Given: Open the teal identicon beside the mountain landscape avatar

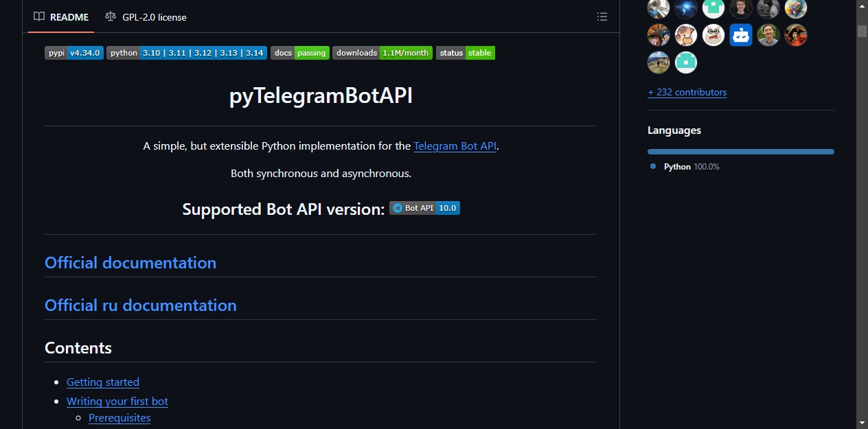Looking at the screenshot, I should coord(686,62).
